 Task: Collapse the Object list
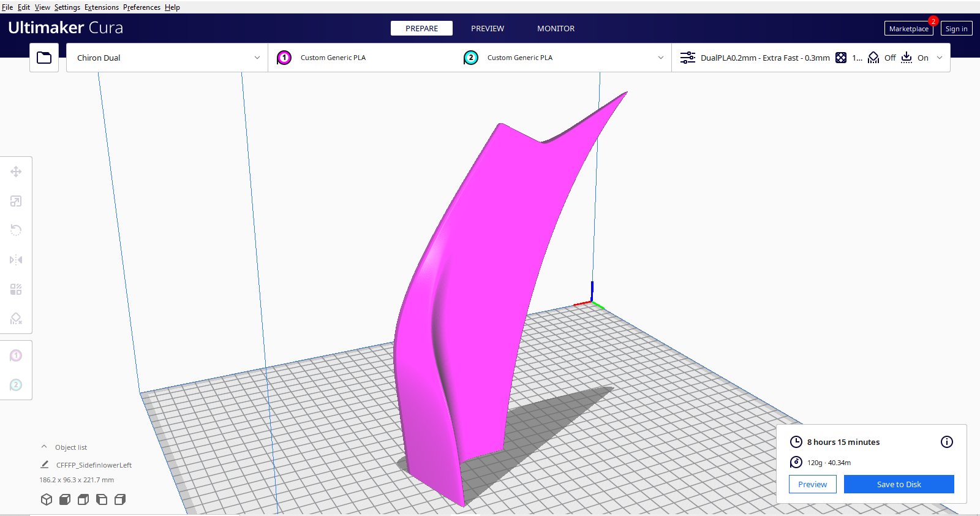pos(44,447)
